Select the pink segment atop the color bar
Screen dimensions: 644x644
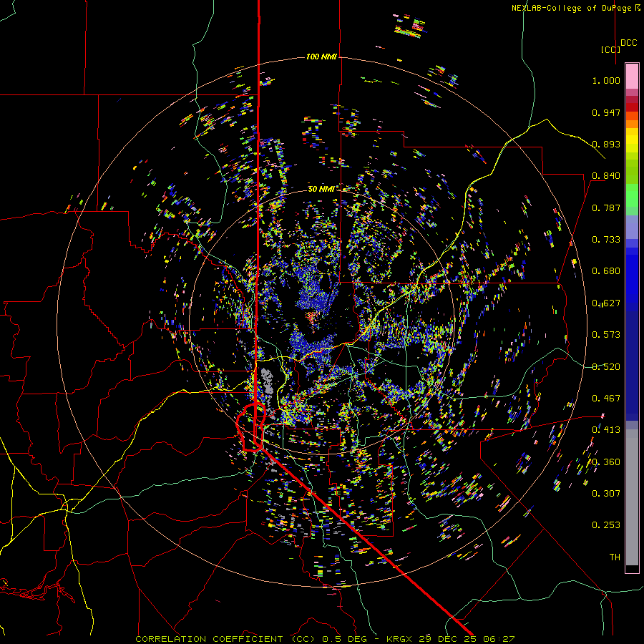[x=632, y=76]
